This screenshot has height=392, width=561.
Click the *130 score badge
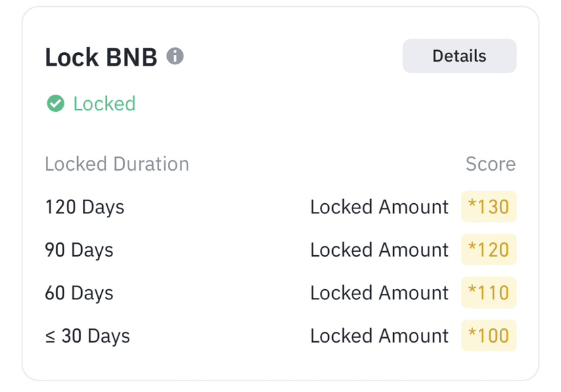coord(489,206)
